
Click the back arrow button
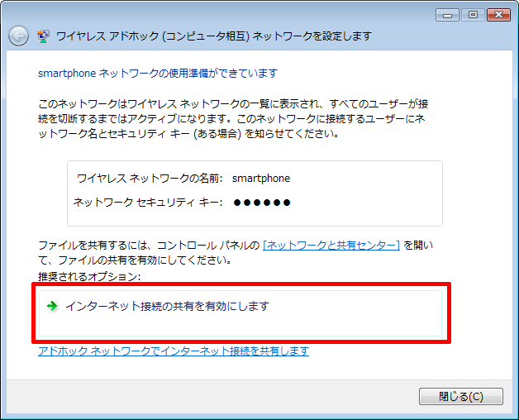18,36
